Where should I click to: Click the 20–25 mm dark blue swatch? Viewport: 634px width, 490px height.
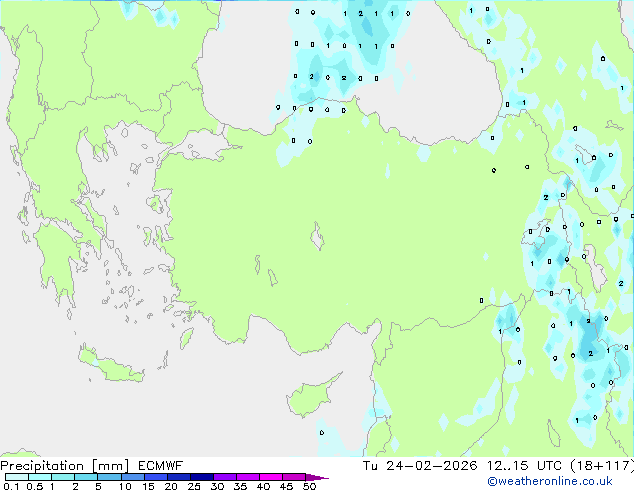pos(179,477)
